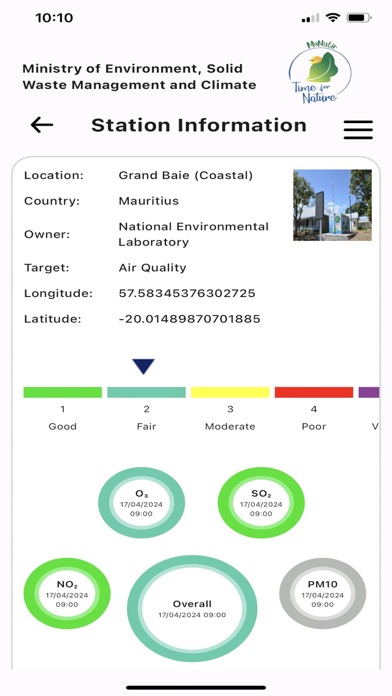Tap the Wi-Fi status bar icon
Screen dimensions: 392x696
(x=332, y=18)
